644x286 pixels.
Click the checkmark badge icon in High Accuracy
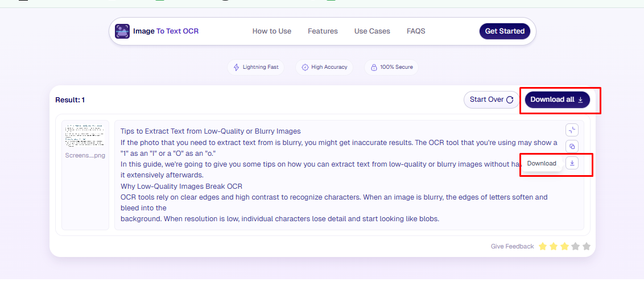coord(305,67)
